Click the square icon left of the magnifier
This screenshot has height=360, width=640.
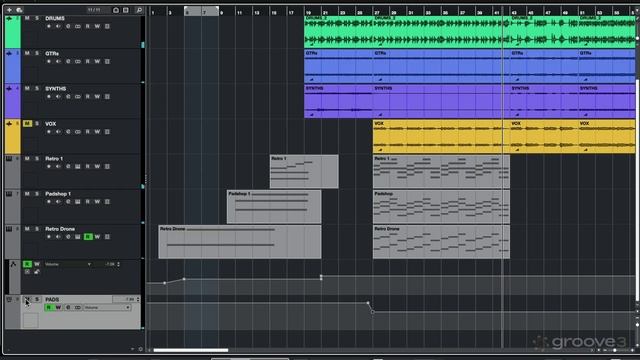(126, 10)
